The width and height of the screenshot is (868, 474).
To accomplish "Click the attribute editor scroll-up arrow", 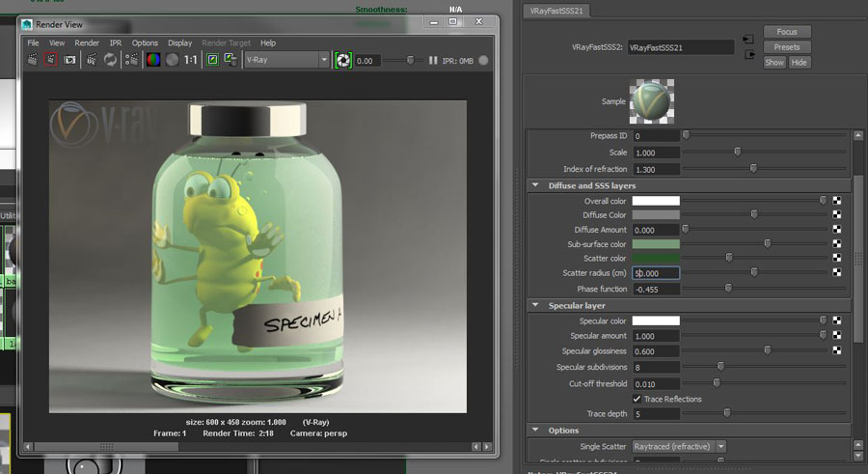I will click(x=858, y=135).
